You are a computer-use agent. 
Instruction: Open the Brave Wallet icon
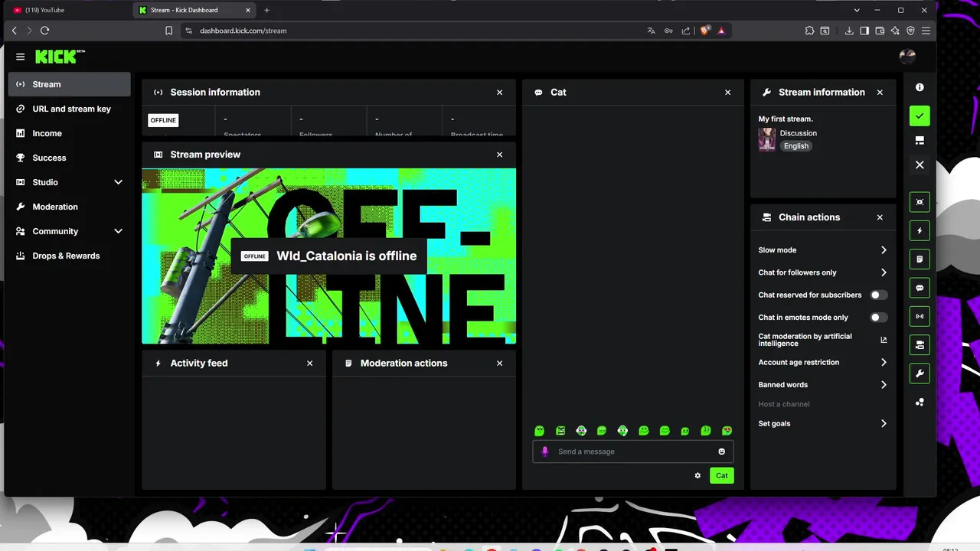880,31
